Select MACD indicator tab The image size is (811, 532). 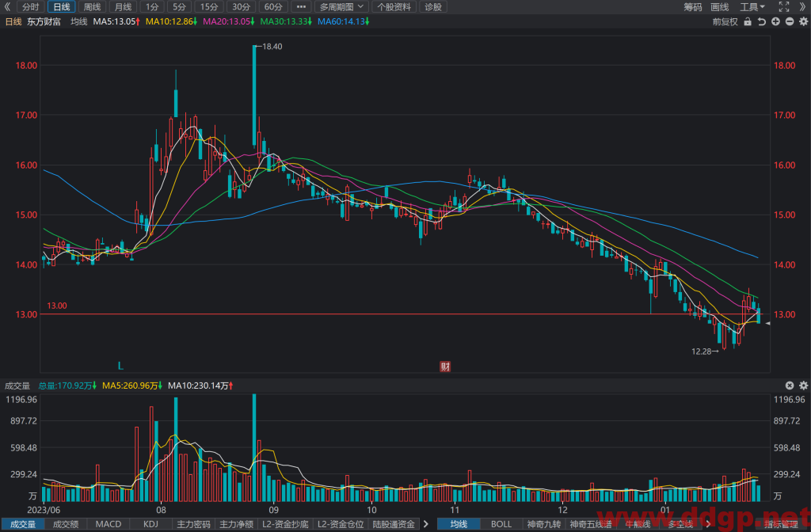(x=108, y=524)
